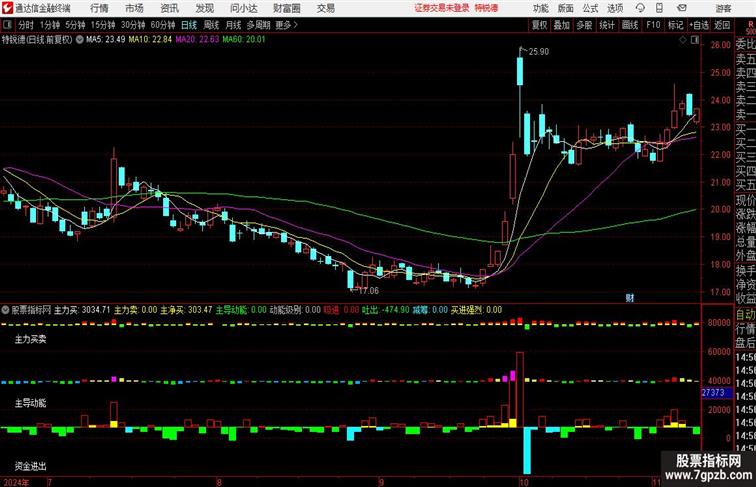Viewport: 756px width, 487px height.
Task: Click the blue 27373 axis value box
Action: (716, 393)
